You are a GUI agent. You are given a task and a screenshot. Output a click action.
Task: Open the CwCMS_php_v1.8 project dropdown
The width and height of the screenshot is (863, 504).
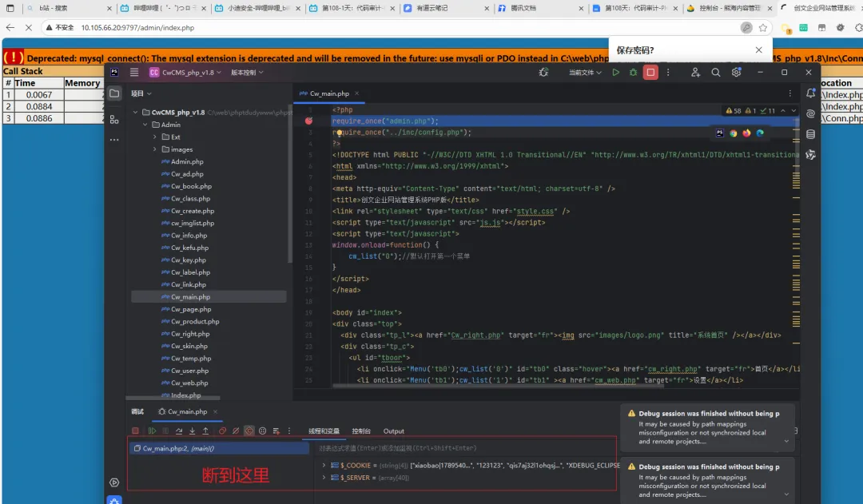(185, 72)
